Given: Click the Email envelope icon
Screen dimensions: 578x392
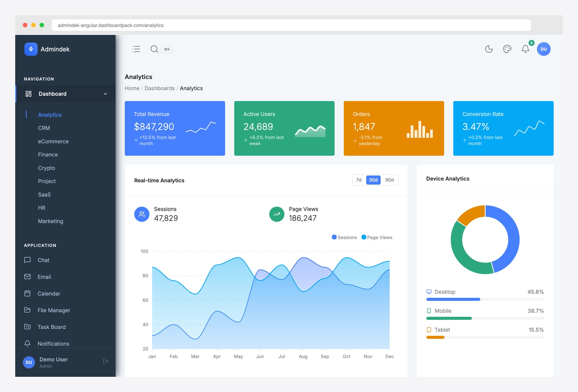Looking at the screenshot, I should pos(27,277).
